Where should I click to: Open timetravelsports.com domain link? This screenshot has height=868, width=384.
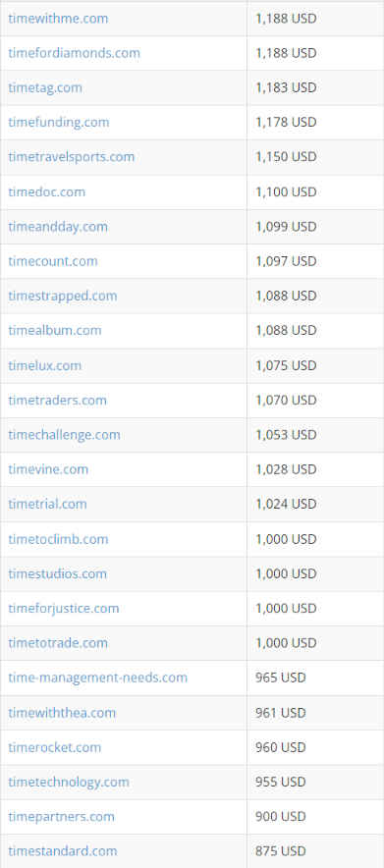pos(72,157)
